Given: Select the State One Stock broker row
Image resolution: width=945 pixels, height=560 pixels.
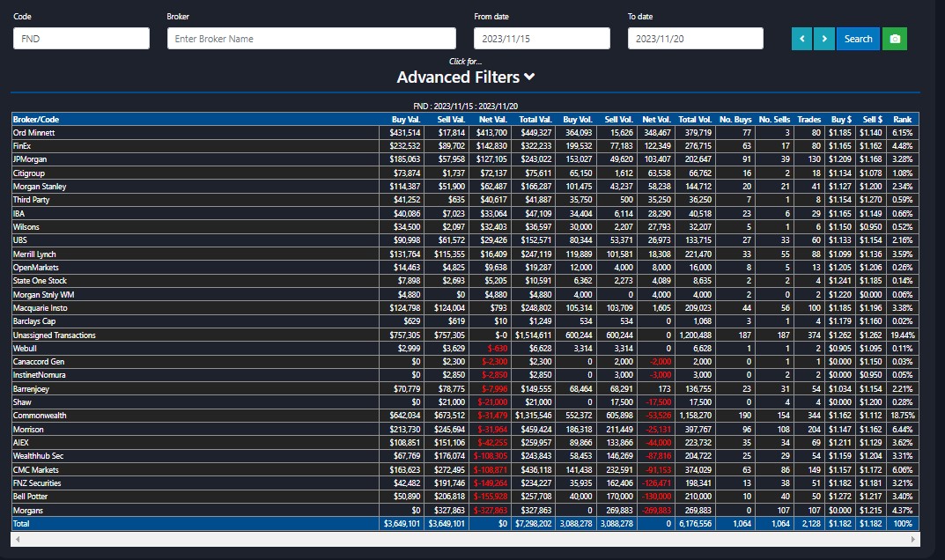Looking at the screenshot, I should click(x=465, y=280).
